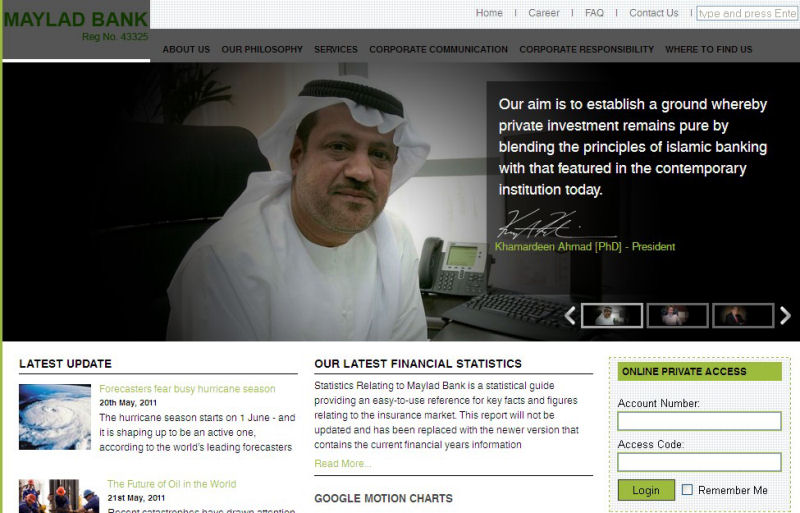The image size is (800, 513).
Task: Click the next slide arrow in banner
Action: point(785,315)
